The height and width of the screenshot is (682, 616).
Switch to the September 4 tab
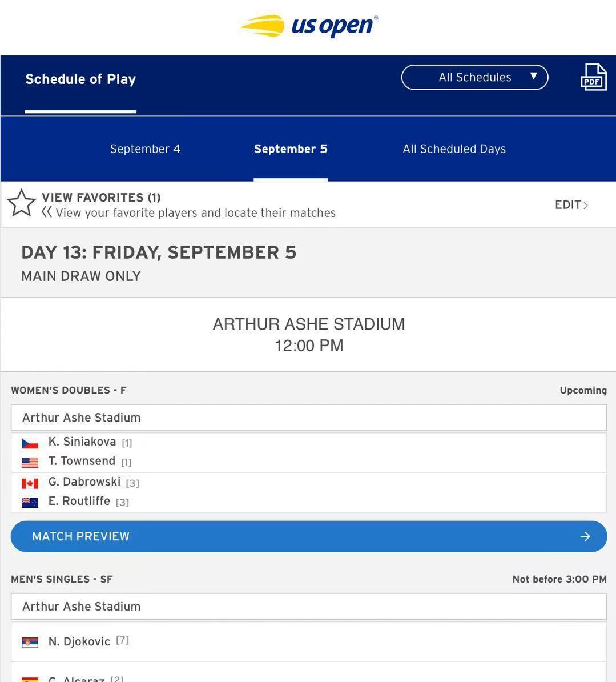(145, 149)
